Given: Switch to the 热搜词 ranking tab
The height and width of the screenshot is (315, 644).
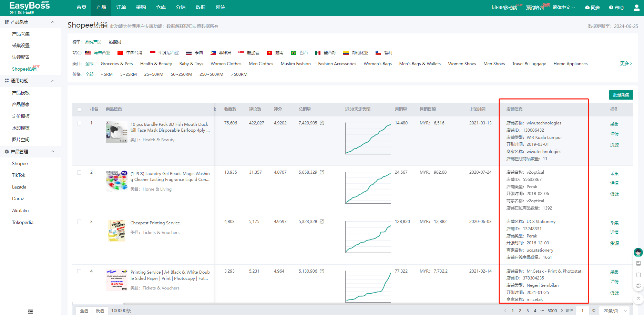Looking at the screenshot, I should click(x=115, y=42).
